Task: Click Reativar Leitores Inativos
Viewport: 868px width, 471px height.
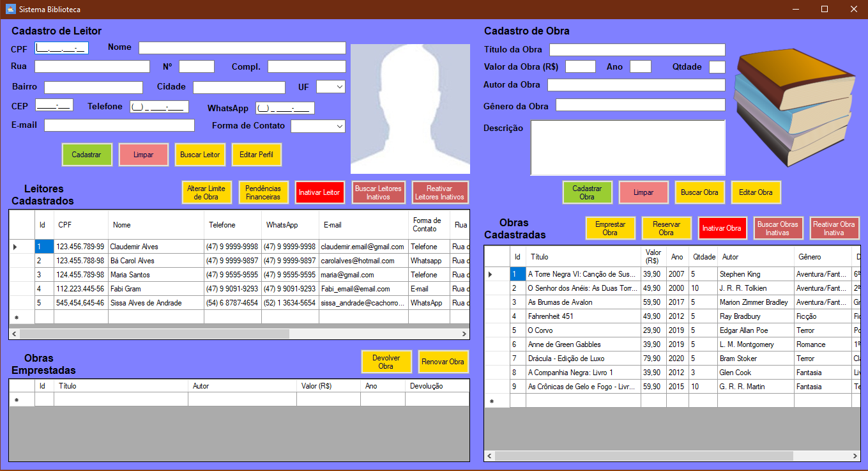Action: click(x=440, y=192)
